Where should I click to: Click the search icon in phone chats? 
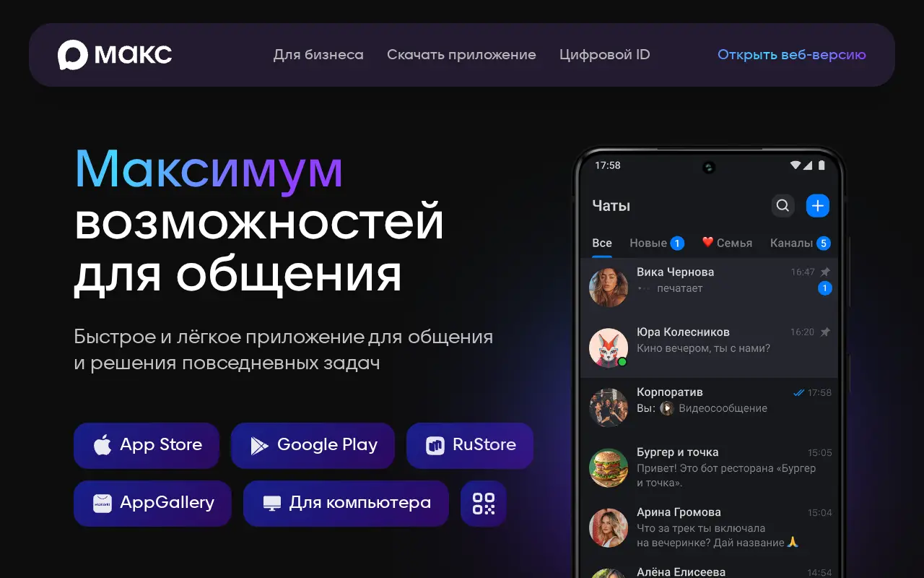click(x=783, y=206)
